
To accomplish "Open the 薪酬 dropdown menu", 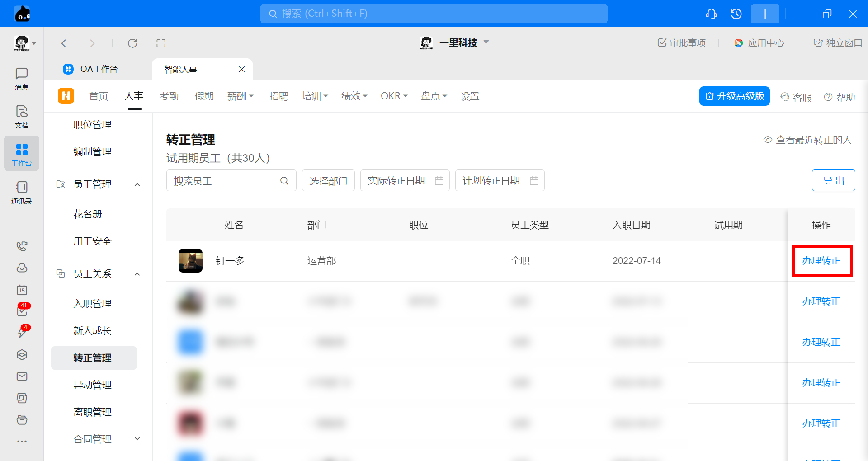I will pos(240,96).
